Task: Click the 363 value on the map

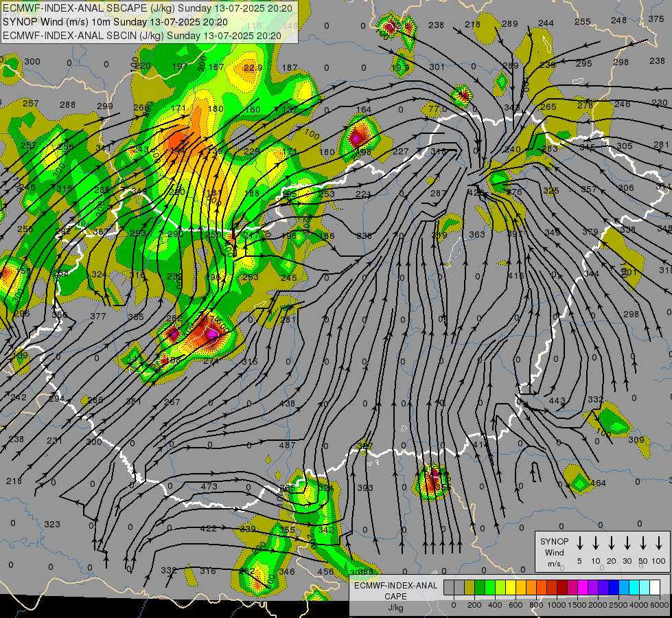Action: [x=476, y=234]
